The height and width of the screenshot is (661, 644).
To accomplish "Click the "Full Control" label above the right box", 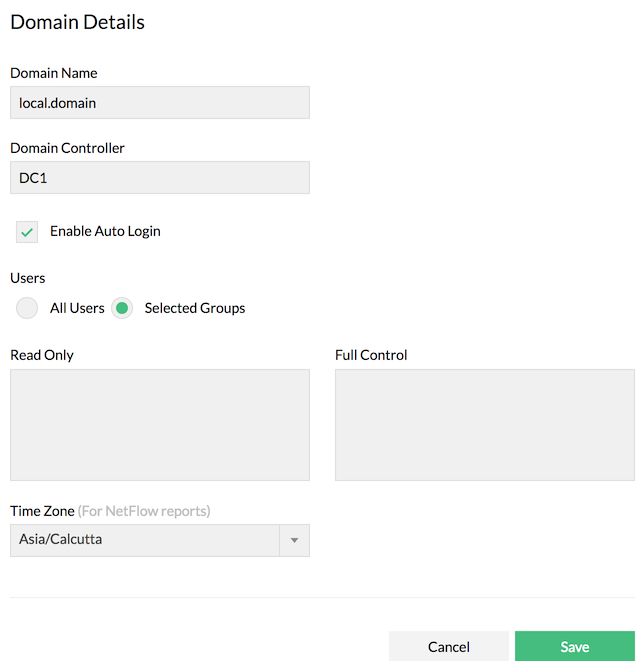I will 371,355.
